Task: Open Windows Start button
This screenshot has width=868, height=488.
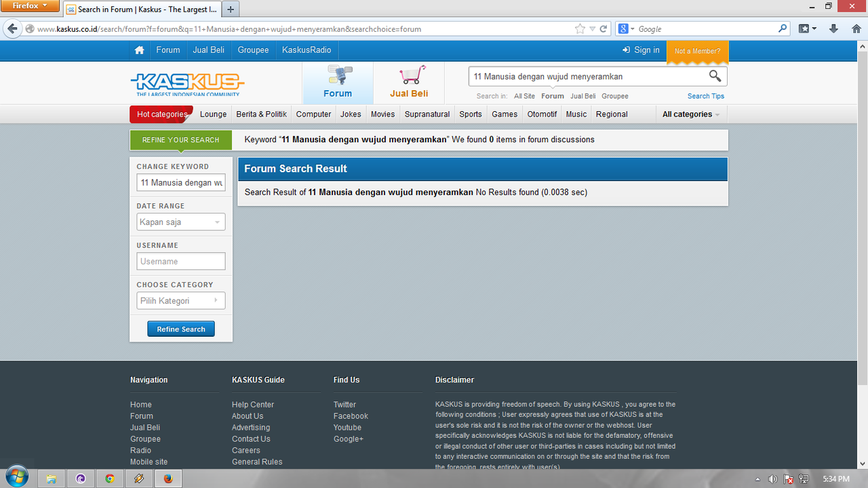Action: 16,477
